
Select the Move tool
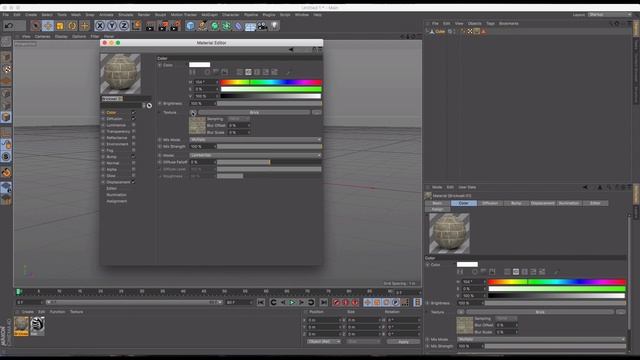click(48, 26)
